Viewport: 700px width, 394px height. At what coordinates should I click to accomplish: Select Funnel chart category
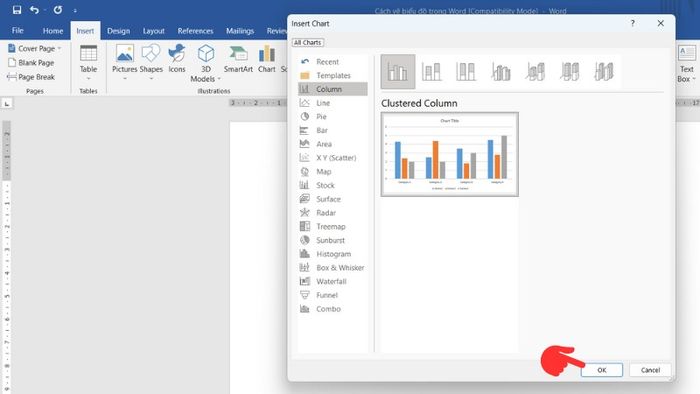click(x=333, y=295)
